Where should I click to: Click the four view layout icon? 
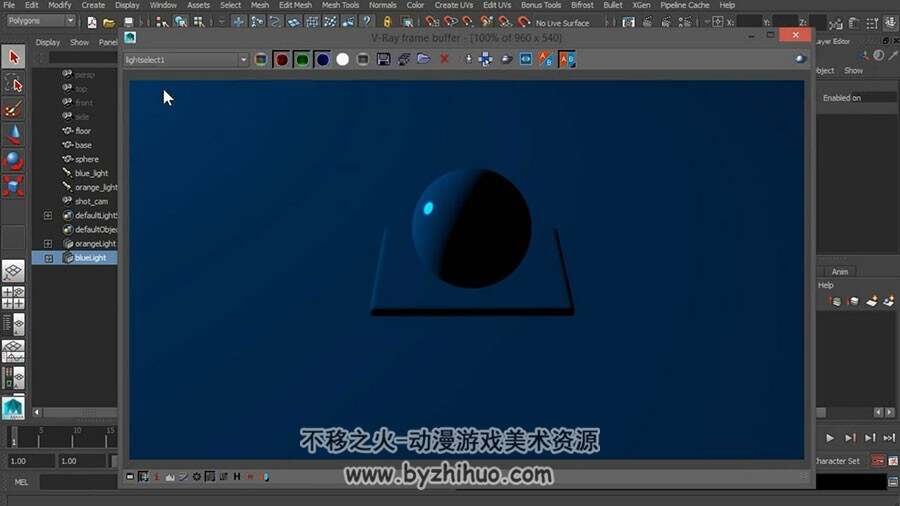point(13,298)
